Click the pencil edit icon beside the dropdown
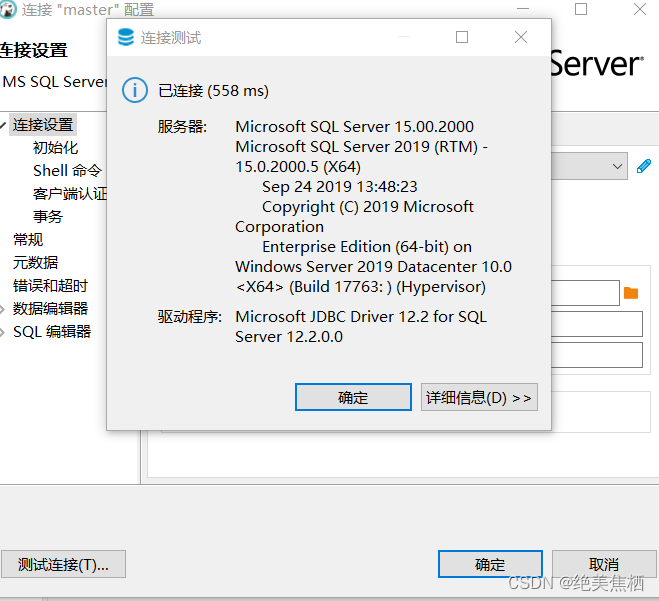Screen dimensions: 659x601 pos(645,166)
